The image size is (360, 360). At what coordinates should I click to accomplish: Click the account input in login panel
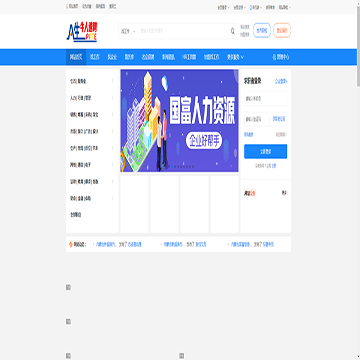click(x=265, y=99)
